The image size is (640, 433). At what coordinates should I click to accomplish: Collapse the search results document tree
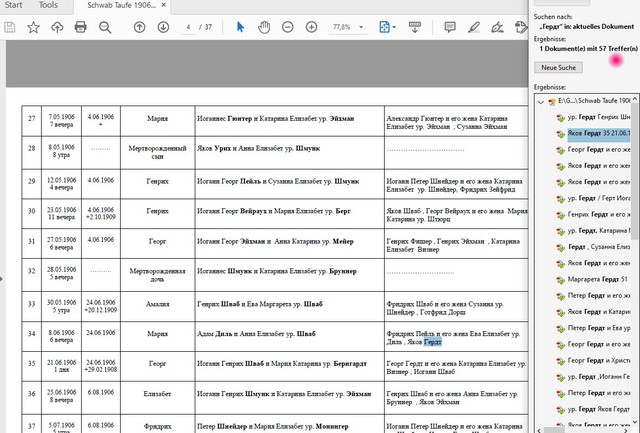coord(541,102)
